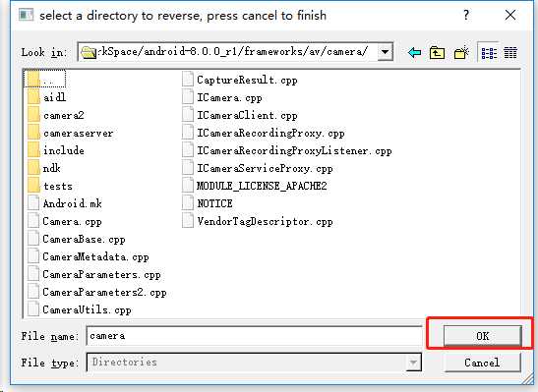Select the ICameraClient.cpp file
This screenshot has height=392, width=538.
[x=240, y=115]
